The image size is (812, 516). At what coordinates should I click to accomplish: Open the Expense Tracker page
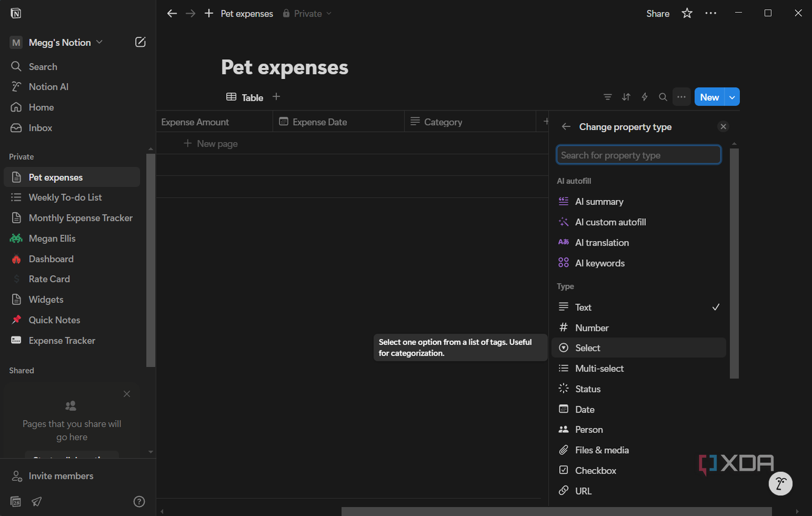click(72, 341)
